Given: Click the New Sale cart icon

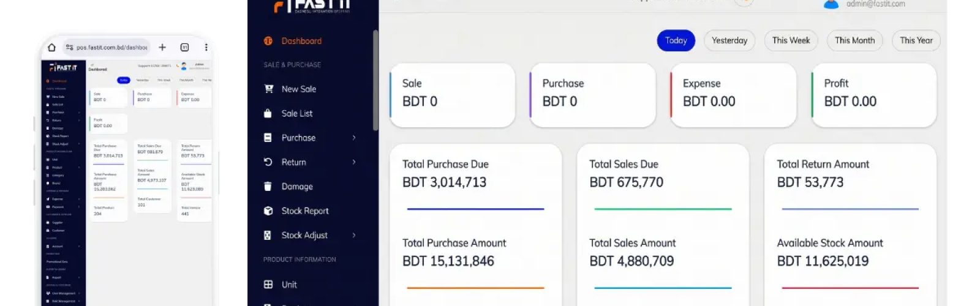Looking at the screenshot, I should tap(268, 89).
